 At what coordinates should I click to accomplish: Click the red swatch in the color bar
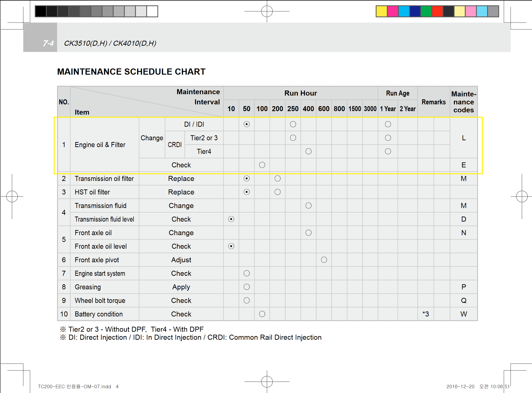coord(437,11)
